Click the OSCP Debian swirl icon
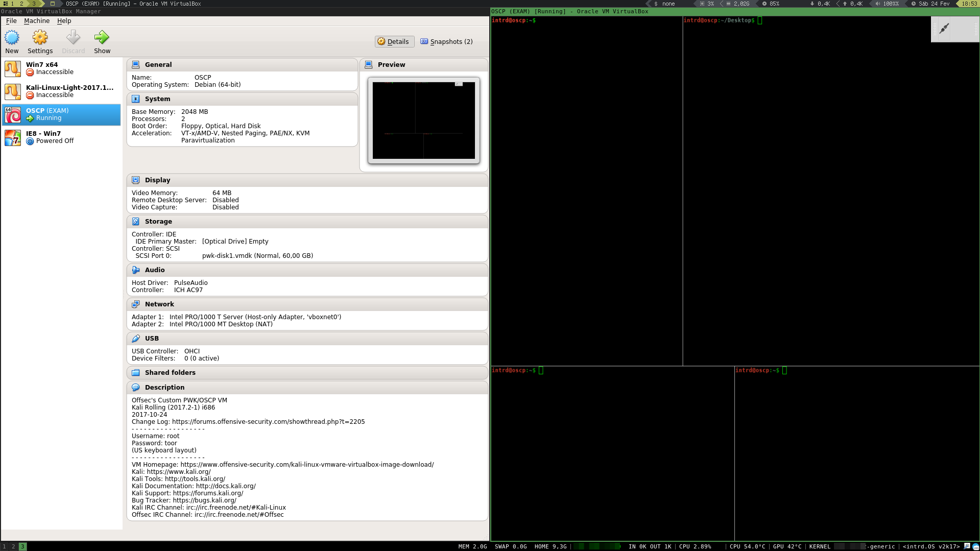The width and height of the screenshot is (980, 551). point(13,114)
